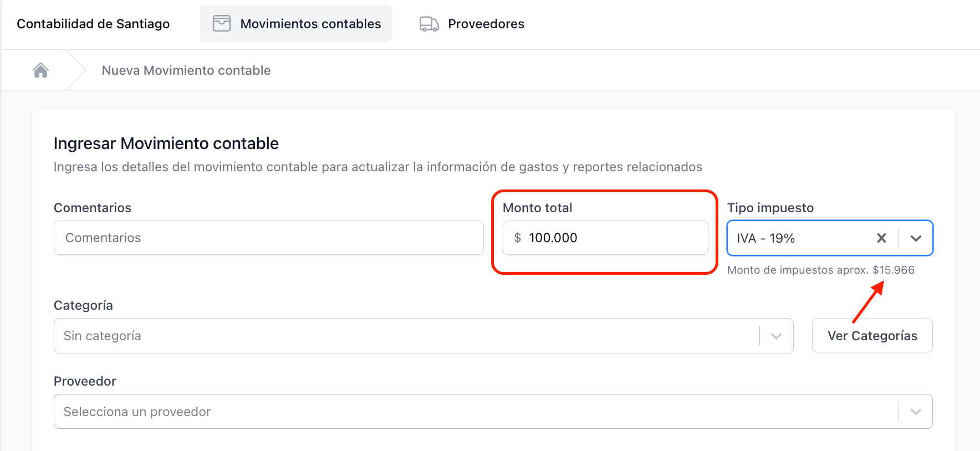Focus the Comentarios input field
Viewport: 980px width, 451px height.
point(269,238)
